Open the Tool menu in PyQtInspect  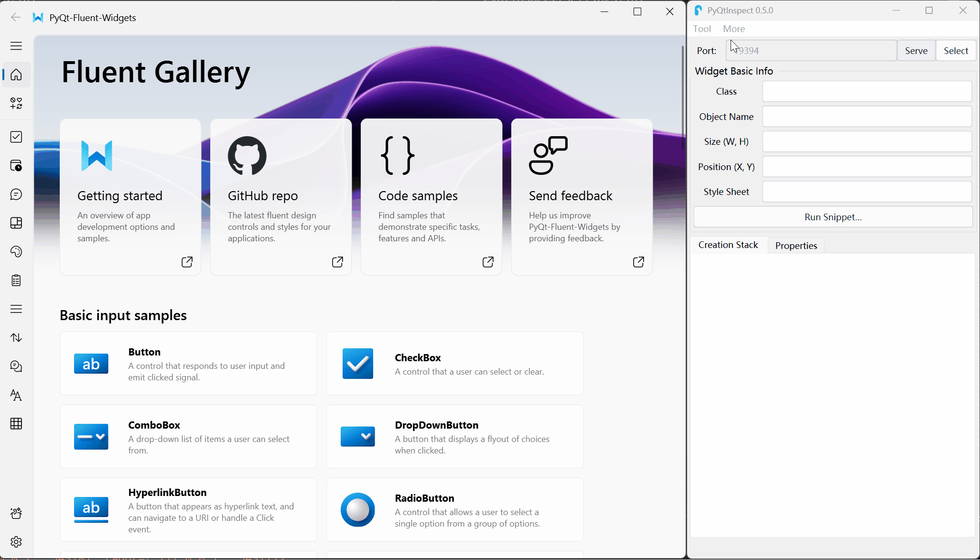[702, 29]
